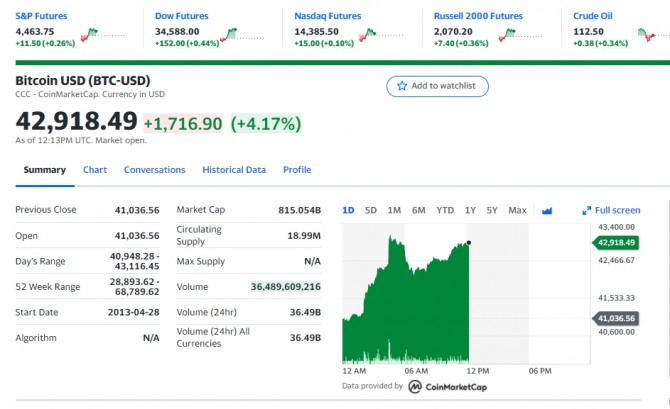
Task: Show the Max chart range
Action: [x=517, y=211]
